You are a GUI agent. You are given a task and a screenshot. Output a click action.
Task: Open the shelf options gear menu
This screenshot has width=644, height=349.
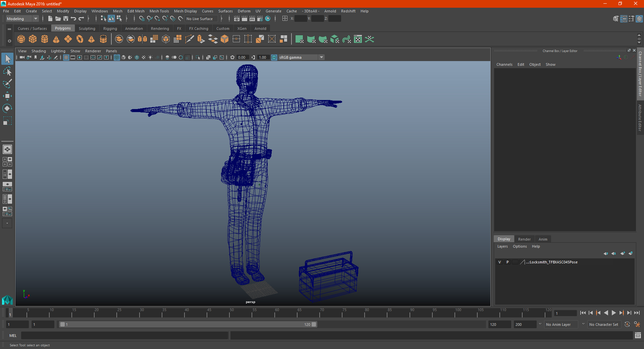tap(9, 41)
